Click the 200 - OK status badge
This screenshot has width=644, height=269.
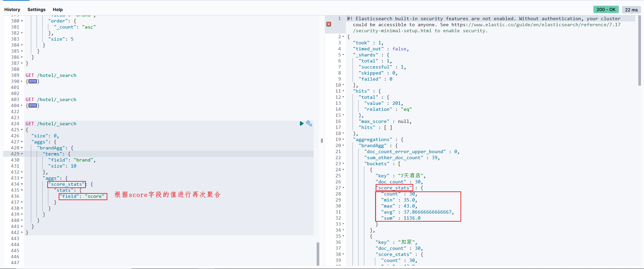click(x=606, y=9)
